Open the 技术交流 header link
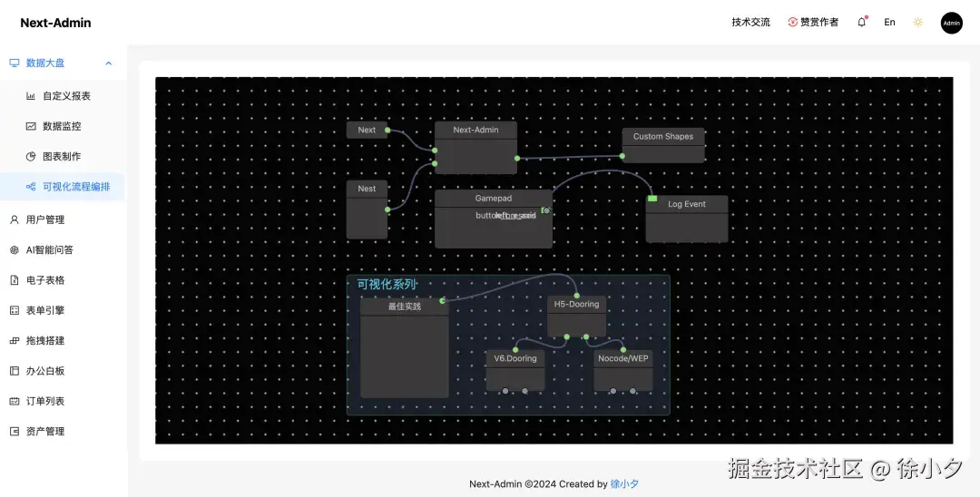Image resolution: width=980 pixels, height=497 pixels. coord(750,23)
